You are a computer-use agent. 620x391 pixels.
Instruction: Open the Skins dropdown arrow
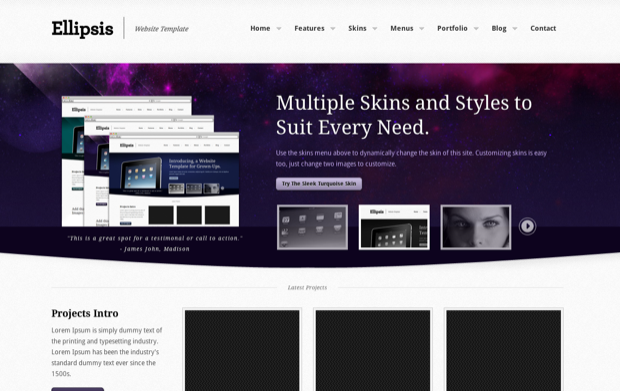374,28
